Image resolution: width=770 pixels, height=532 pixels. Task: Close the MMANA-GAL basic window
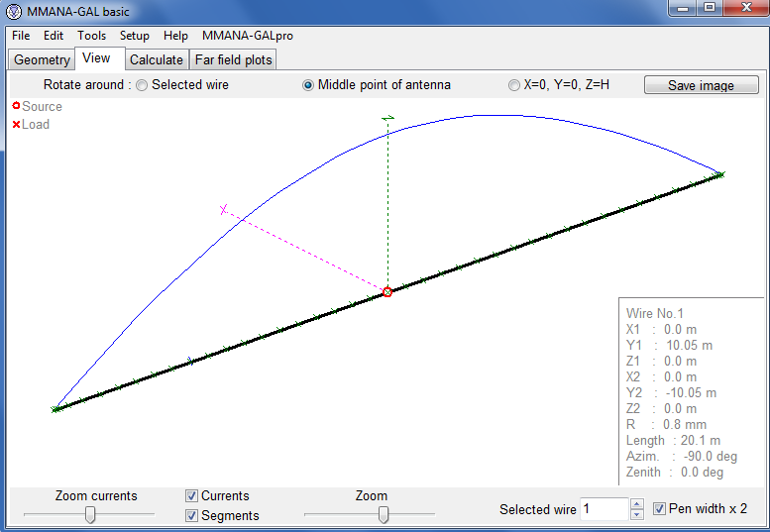(746, 8)
